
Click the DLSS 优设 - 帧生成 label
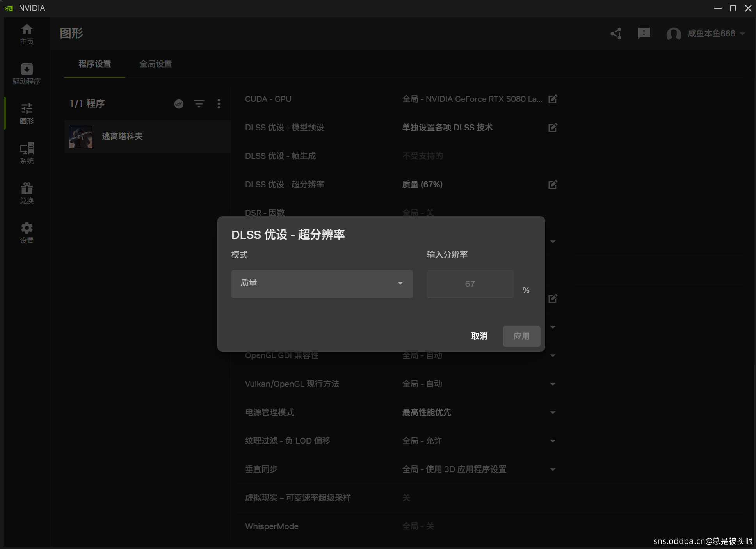281,156
